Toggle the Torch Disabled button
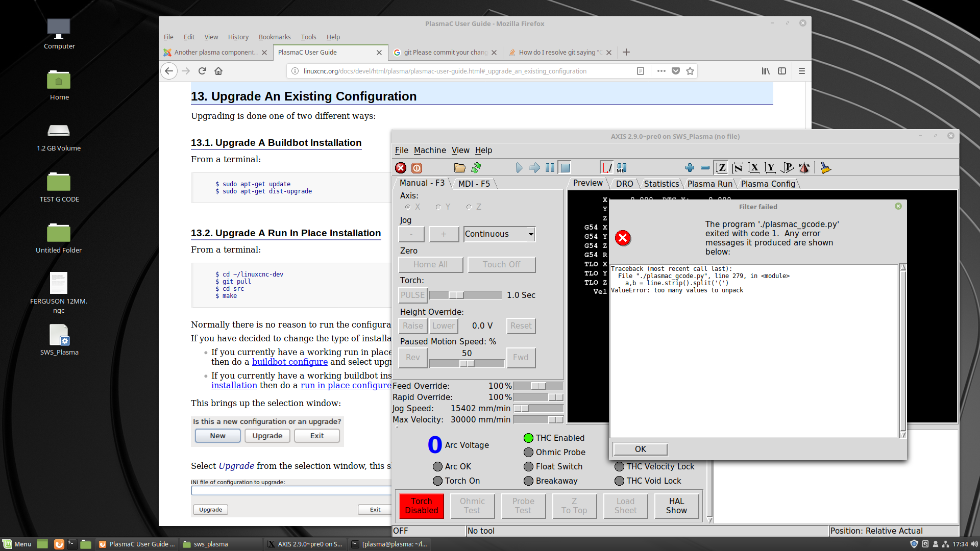 click(422, 506)
